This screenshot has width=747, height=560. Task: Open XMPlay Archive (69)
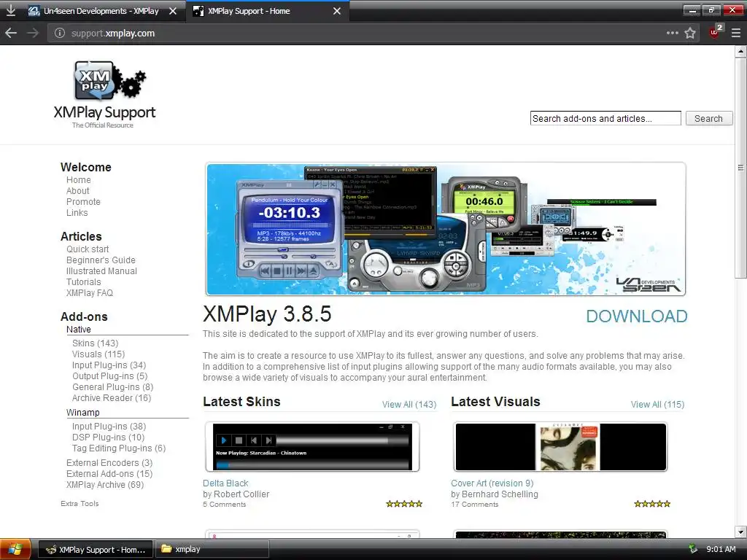(x=105, y=485)
